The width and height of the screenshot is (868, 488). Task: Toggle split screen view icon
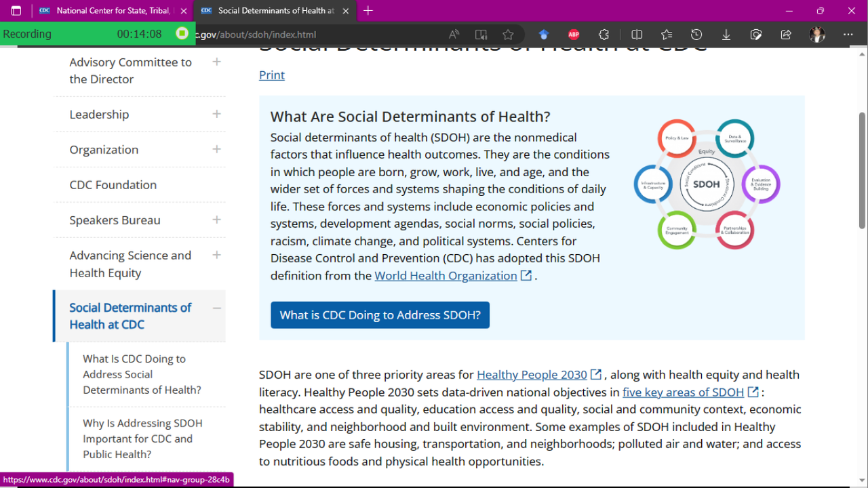[x=637, y=35]
